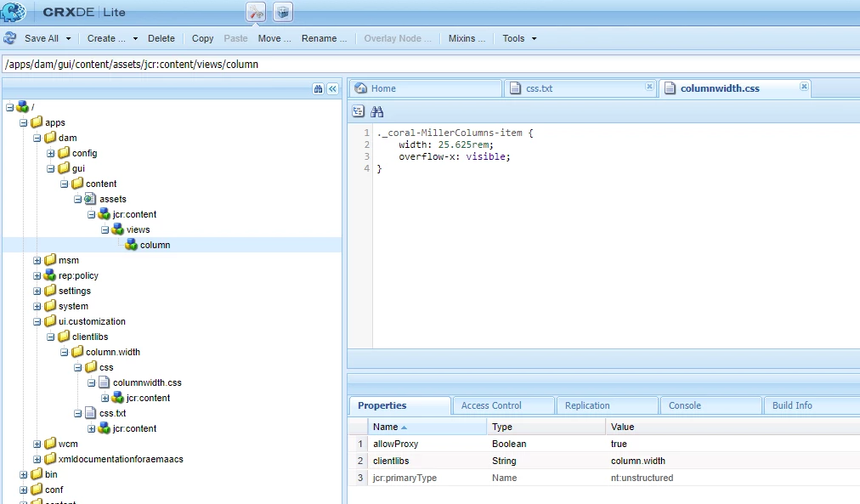Select the root node icon

(x=22, y=107)
